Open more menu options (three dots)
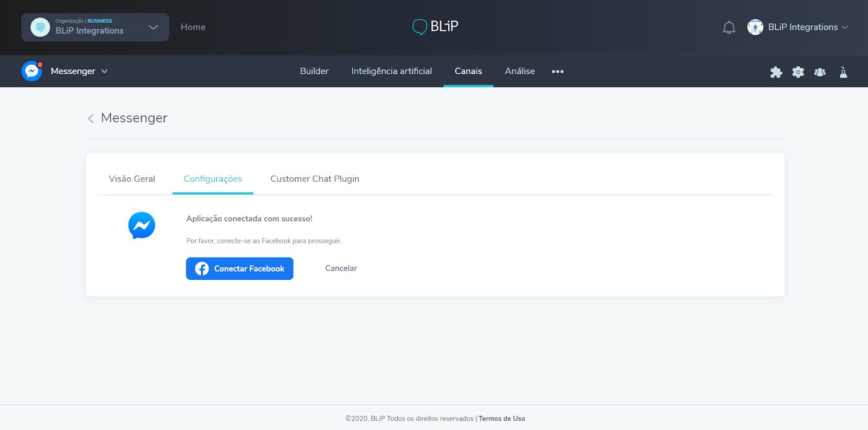The width and height of the screenshot is (868, 430). [558, 72]
